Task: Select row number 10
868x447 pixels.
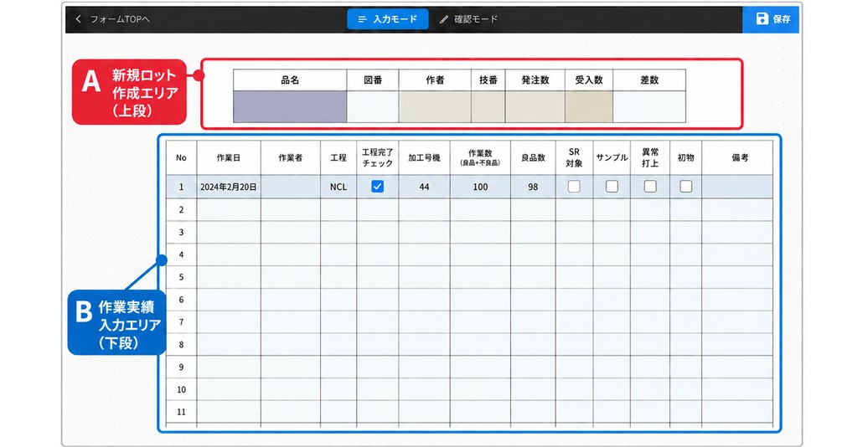Action: [181, 389]
